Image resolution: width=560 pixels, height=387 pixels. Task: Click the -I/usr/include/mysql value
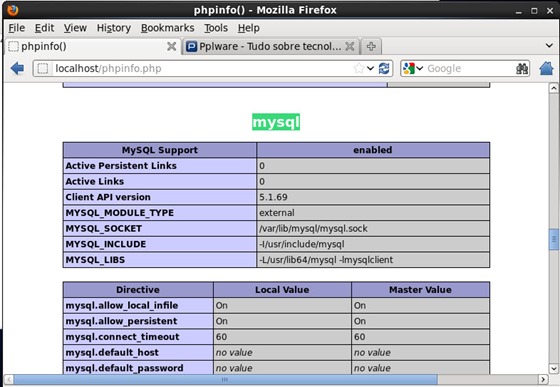click(302, 244)
